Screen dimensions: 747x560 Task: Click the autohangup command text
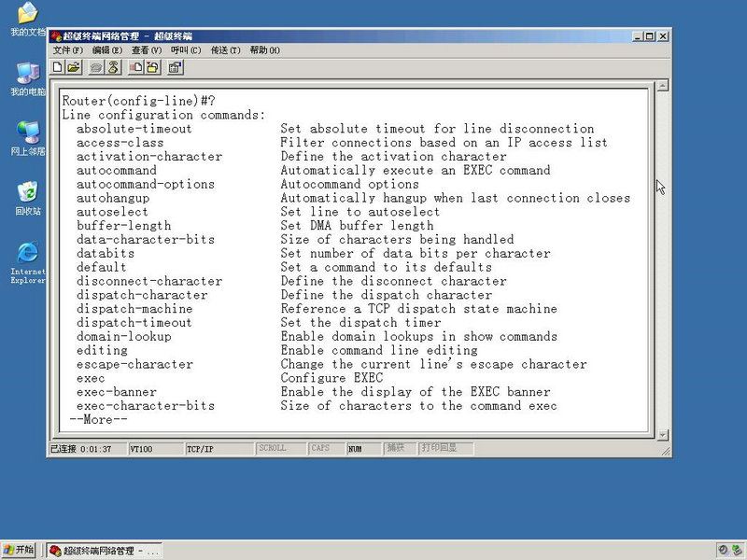(x=113, y=198)
